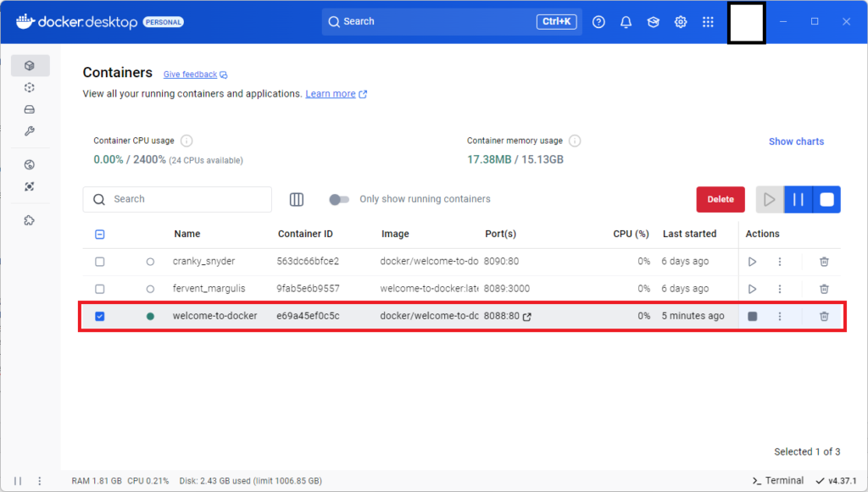This screenshot has height=492, width=868.
Task: Delete fervent_margulis via trash icon
Action: [x=824, y=289]
